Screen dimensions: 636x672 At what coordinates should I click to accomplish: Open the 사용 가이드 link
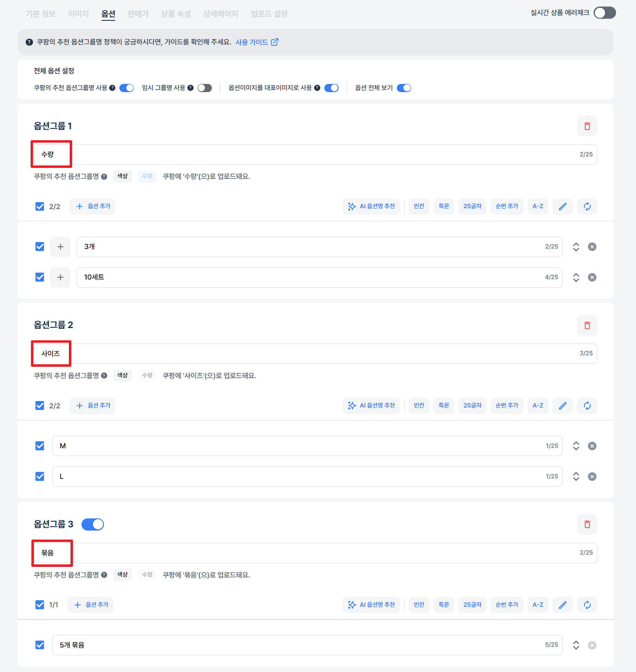(252, 42)
